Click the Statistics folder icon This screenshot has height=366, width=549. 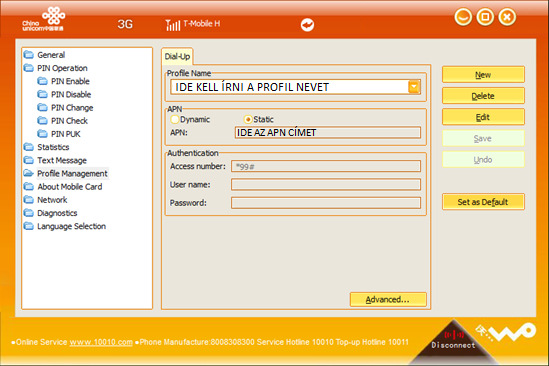pyautogui.click(x=29, y=147)
